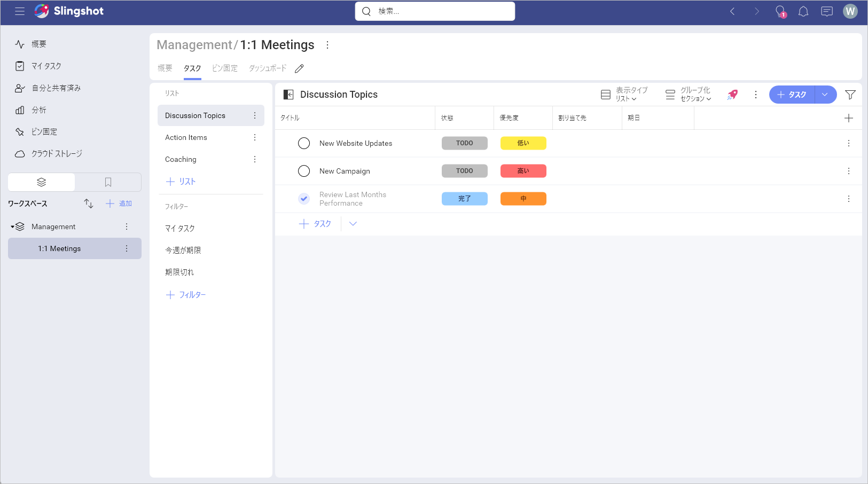Expand the add task chevron below list
This screenshot has height=484, width=868.
353,224
